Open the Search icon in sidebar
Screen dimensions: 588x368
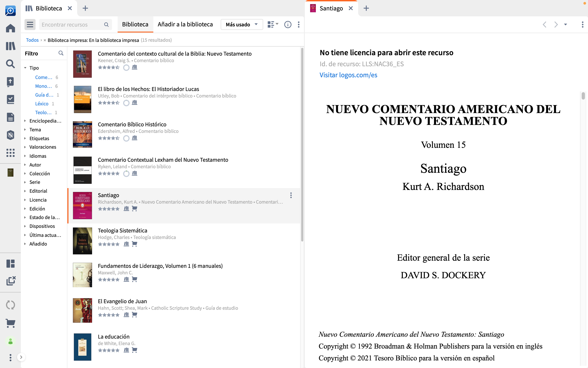tap(10, 64)
